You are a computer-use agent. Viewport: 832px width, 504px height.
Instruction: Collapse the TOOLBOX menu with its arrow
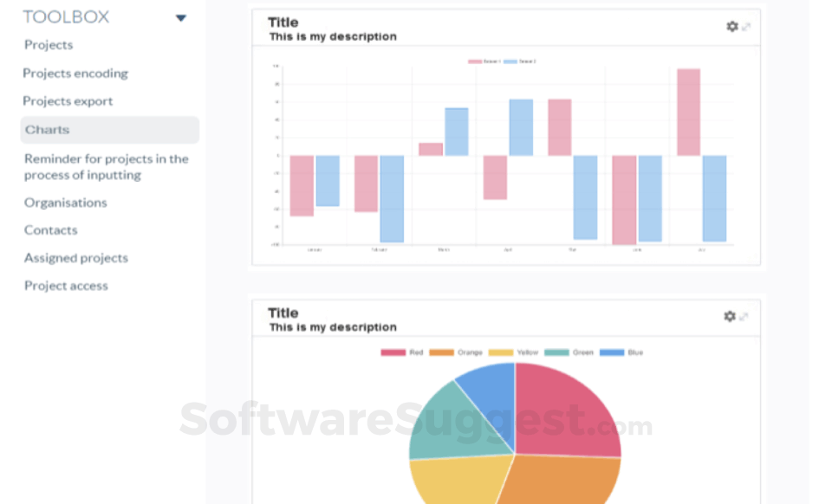click(181, 18)
